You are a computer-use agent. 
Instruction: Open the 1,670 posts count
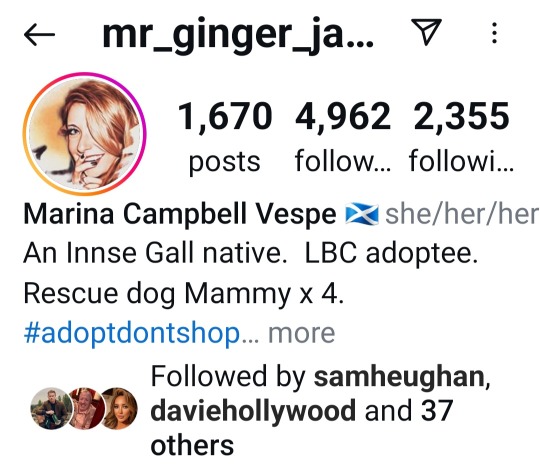tap(225, 137)
